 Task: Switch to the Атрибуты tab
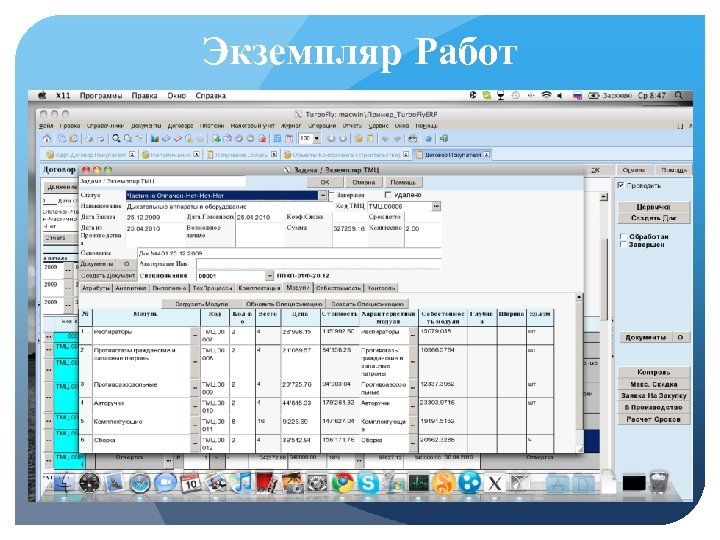click(x=96, y=288)
